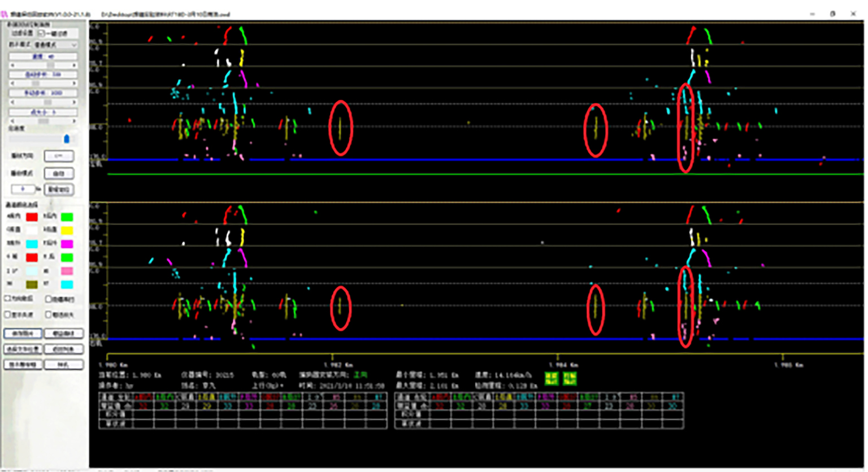The height and width of the screenshot is (472, 868).
Task: Click the leftmost red oval marker in the upper chart
Action: click(x=341, y=128)
